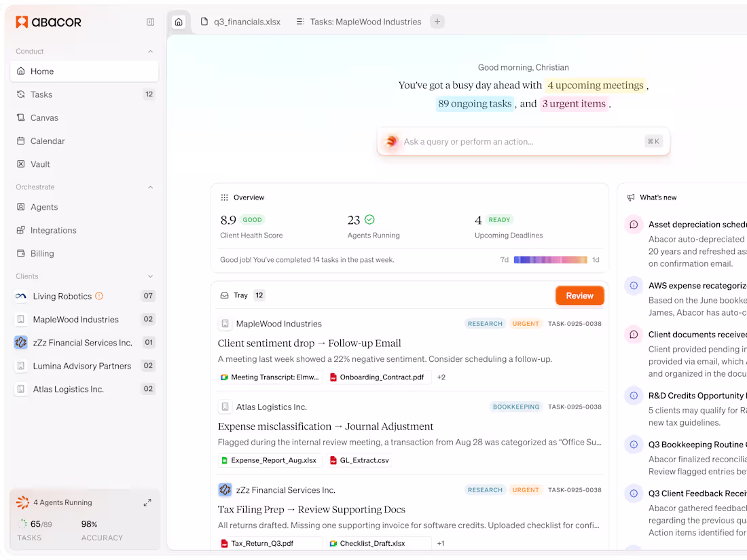The width and height of the screenshot is (747, 560).
Task: Switch to q3_financials.xlsx tab
Action: pyautogui.click(x=240, y=22)
